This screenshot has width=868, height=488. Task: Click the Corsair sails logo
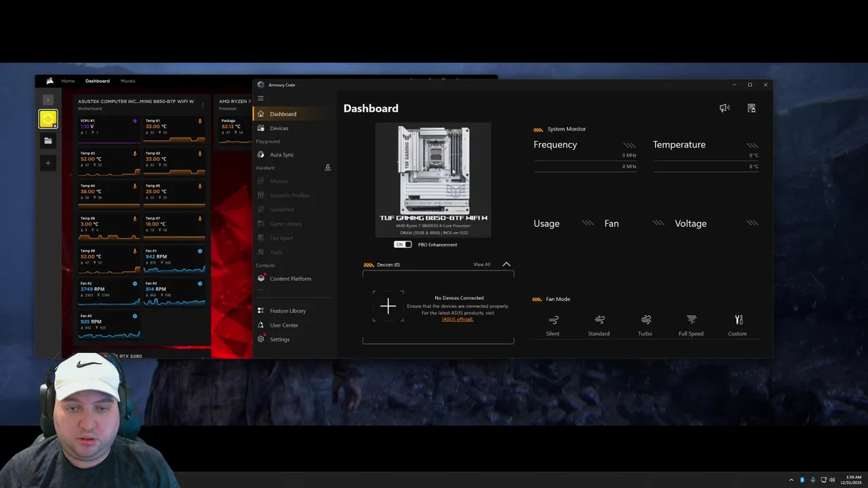tap(50, 81)
